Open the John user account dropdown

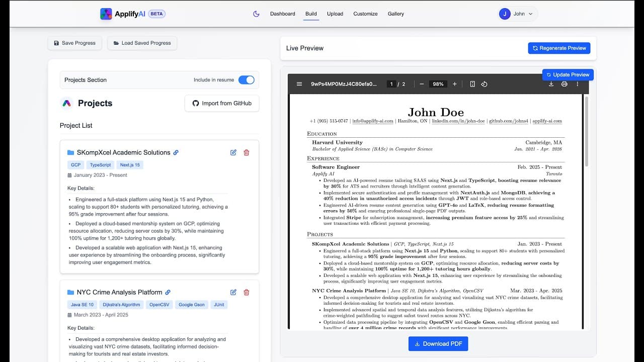click(x=518, y=14)
